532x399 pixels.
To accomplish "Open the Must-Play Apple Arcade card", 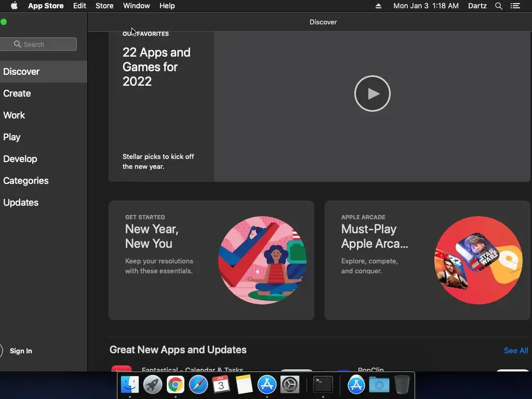I will (428, 260).
